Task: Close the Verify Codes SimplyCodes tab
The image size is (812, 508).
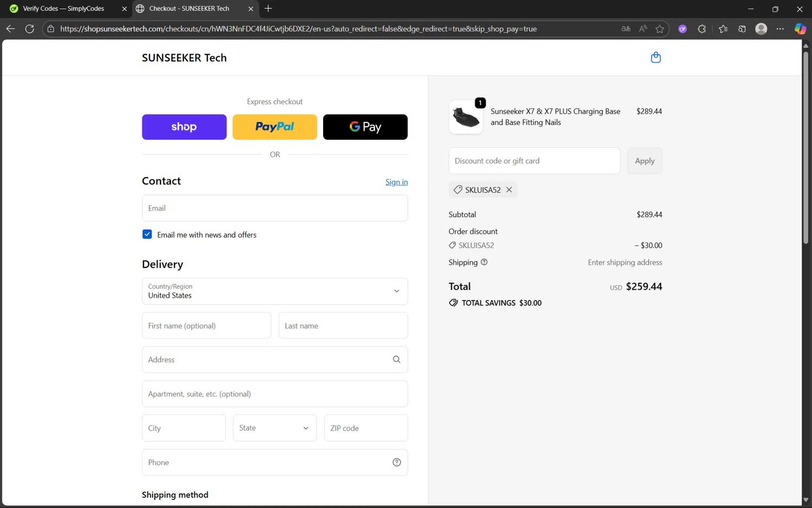Action: pos(124,9)
